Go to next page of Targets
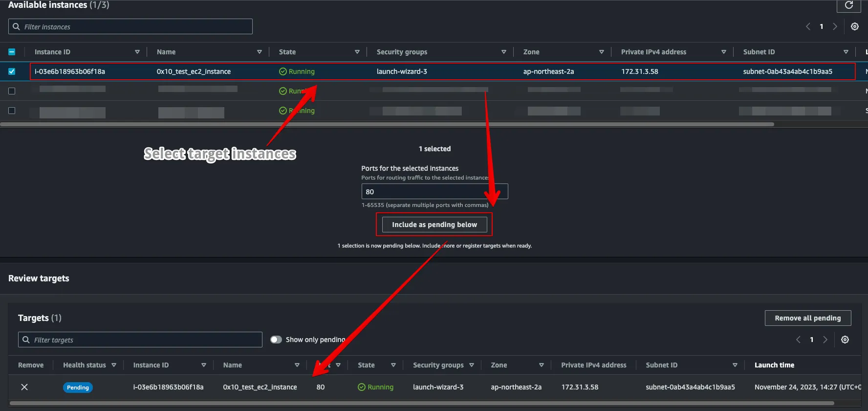Screen dimensions: 868x411 825,340
